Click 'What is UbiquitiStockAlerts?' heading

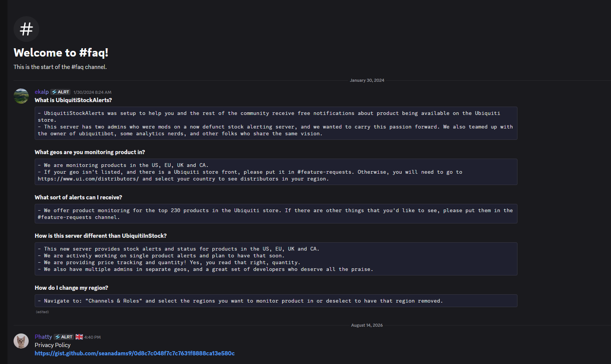(73, 100)
